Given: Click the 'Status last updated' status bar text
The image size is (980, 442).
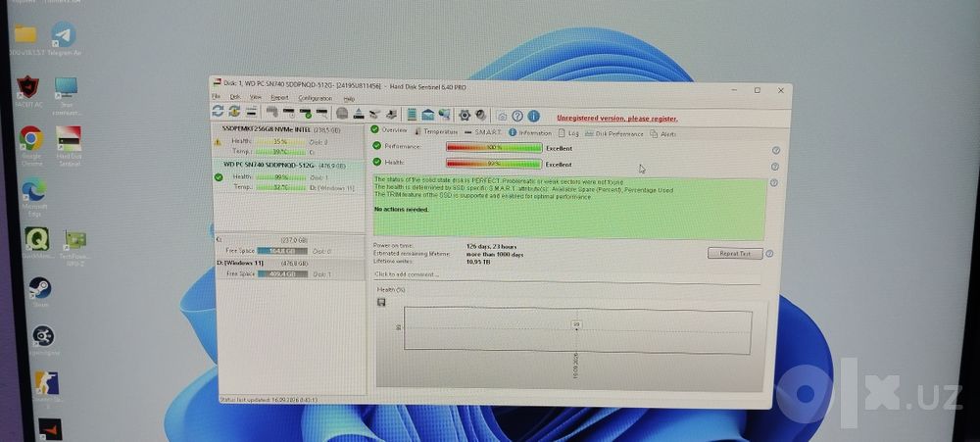Looking at the screenshot, I should 269,399.
